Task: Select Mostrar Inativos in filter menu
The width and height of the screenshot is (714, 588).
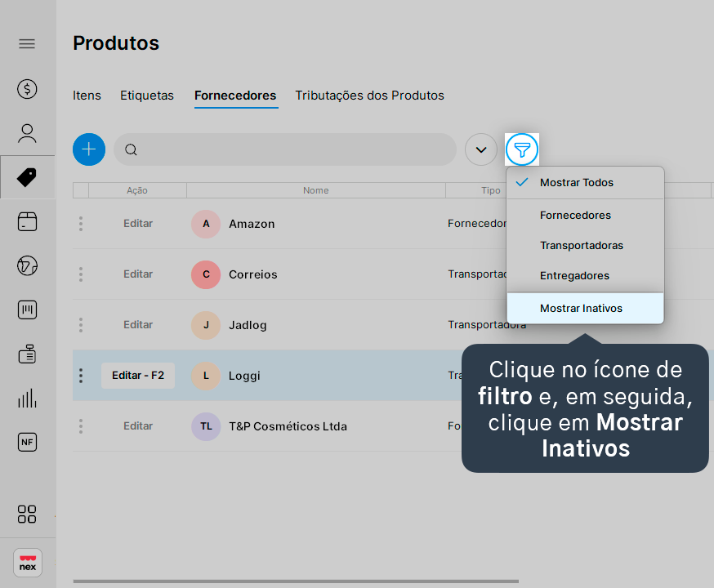Action: (x=585, y=308)
